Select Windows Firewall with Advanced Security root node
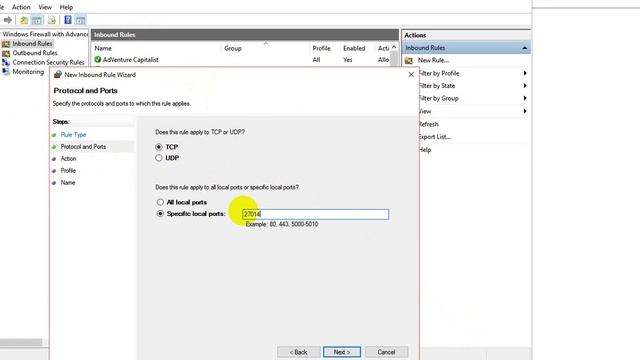Image resolution: width=640 pixels, height=360 pixels. tap(45, 34)
